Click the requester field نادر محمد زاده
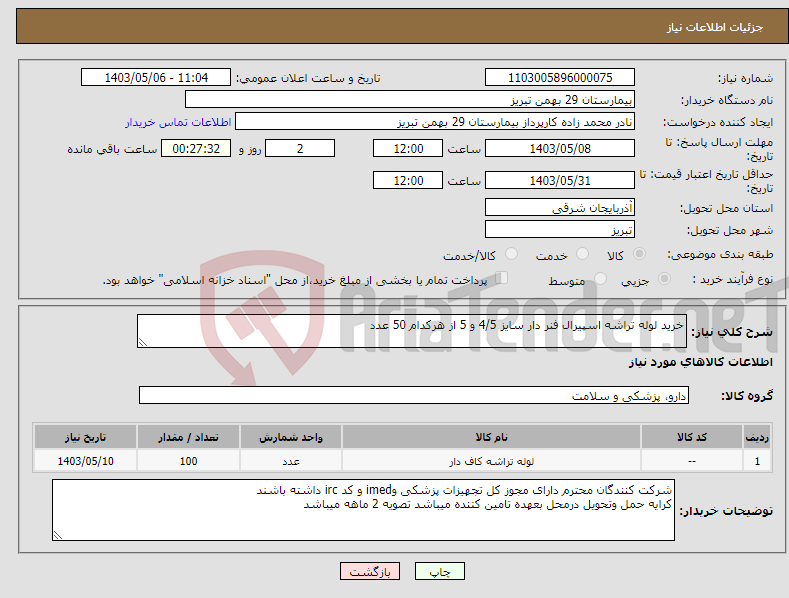The width and height of the screenshot is (789, 598). click(x=435, y=121)
